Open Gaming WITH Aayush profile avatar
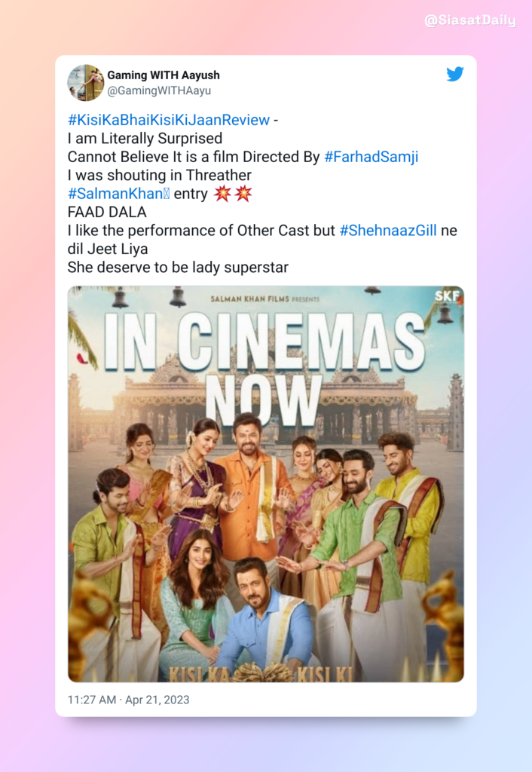 [x=86, y=83]
